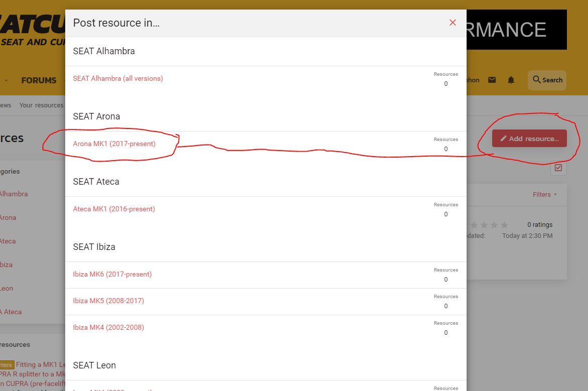Choose Ibiza MK5 (2008-2017) category
This screenshot has height=391, width=588.
click(x=108, y=301)
